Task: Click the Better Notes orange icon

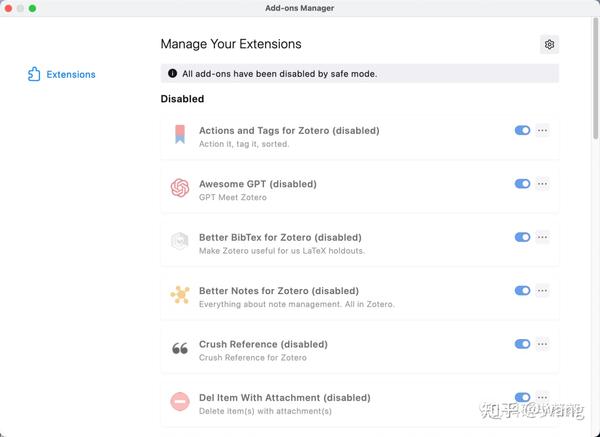Action: (x=180, y=295)
